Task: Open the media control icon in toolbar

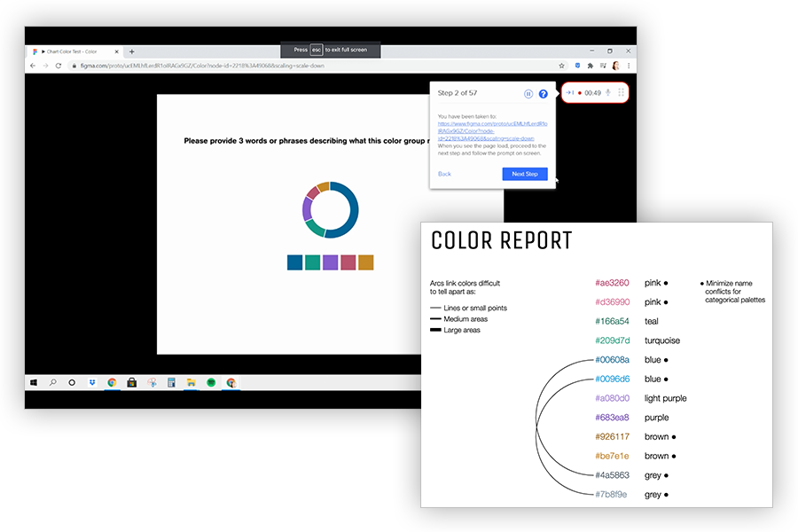Action: (603, 66)
